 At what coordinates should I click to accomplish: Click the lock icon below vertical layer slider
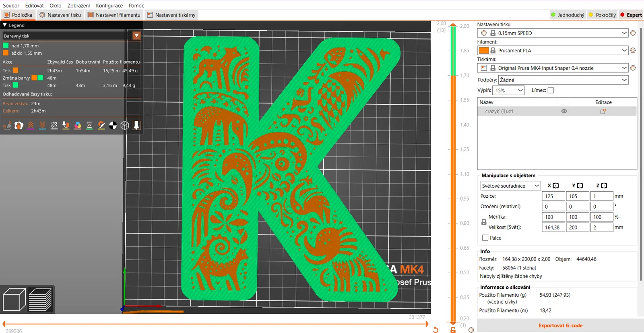(453, 330)
